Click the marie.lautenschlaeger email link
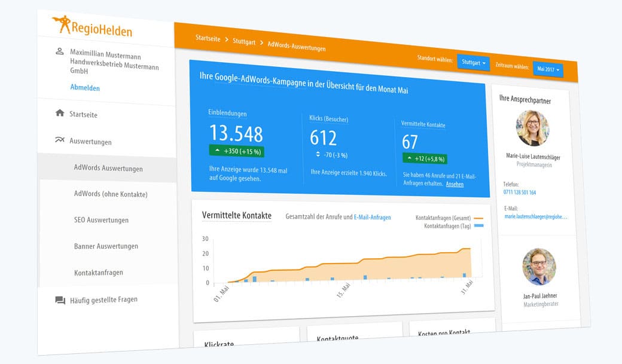The image size is (622, 364). [535, 216]
